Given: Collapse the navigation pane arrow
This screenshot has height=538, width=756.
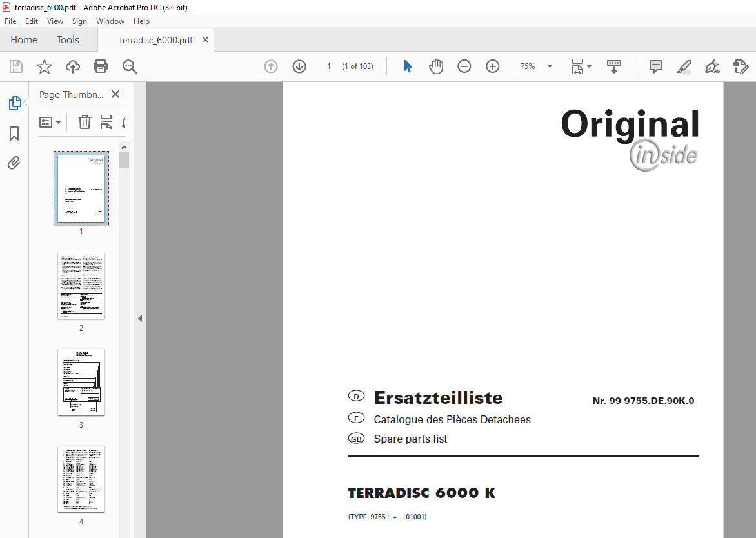Looking at the screenshot, I should tap(140, 318).
